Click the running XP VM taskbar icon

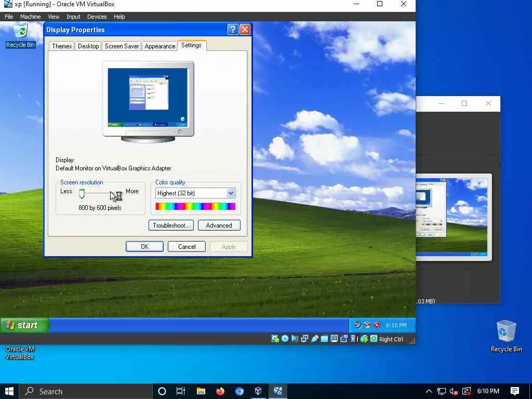(278, 391)
